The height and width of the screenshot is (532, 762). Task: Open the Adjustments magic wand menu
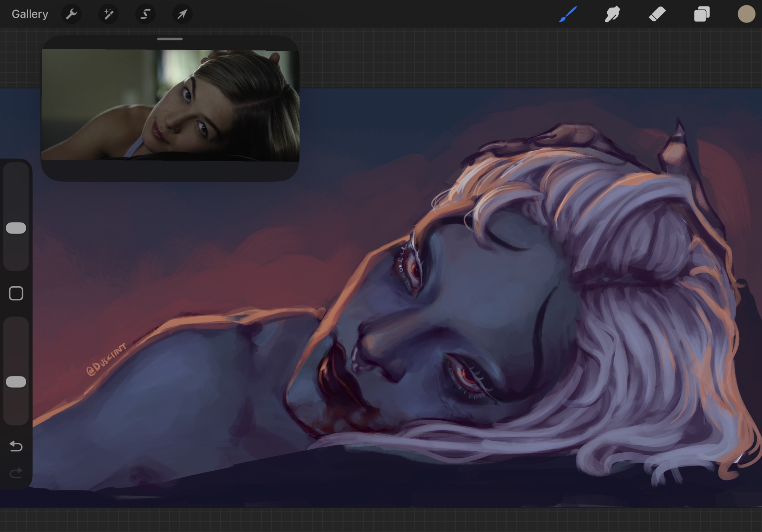108,14
